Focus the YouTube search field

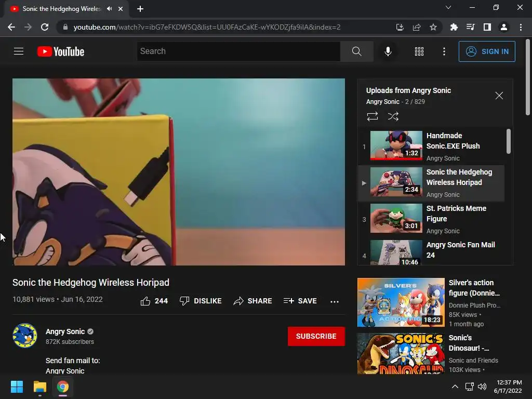point(238,51)
